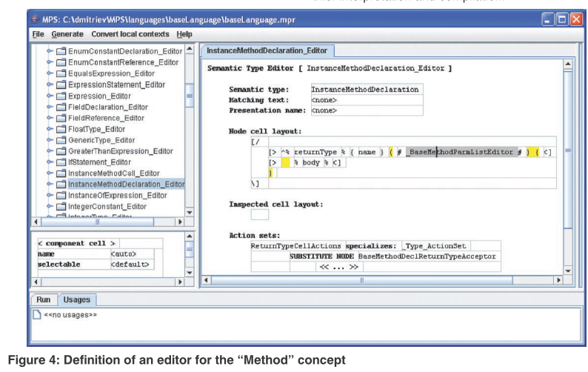Open the File menu

(x=38, y=34)
